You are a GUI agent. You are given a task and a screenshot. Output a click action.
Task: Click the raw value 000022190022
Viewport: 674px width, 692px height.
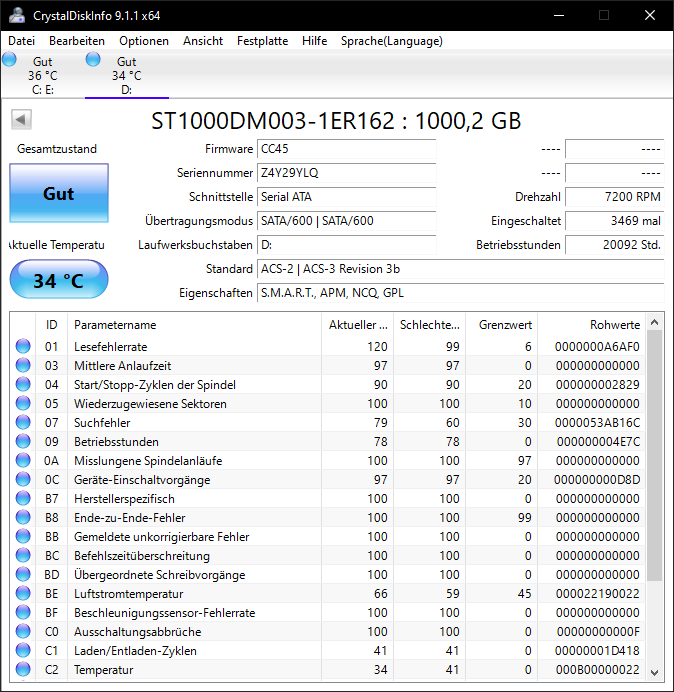(x=597, y=593)
